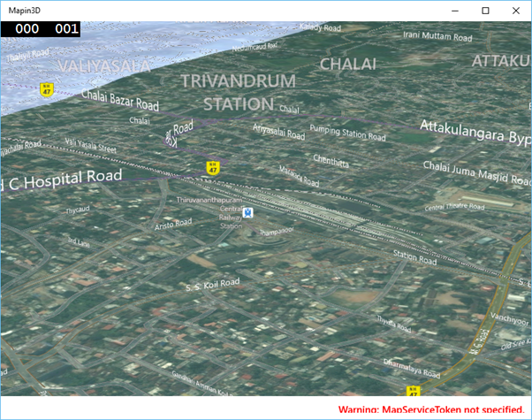Close the Mapin3D window

(x=516, y=11)
